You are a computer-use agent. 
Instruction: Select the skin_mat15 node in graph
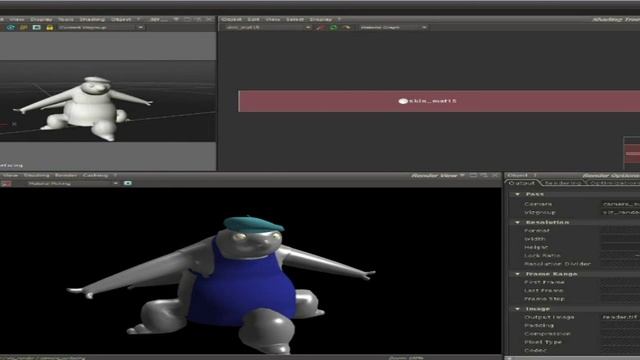439,101
